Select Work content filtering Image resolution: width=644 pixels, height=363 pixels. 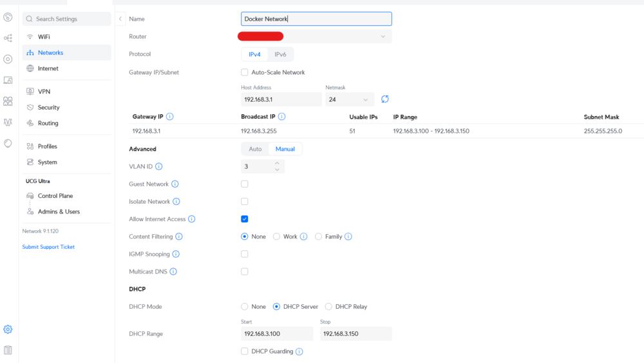(x=276, y=237)
